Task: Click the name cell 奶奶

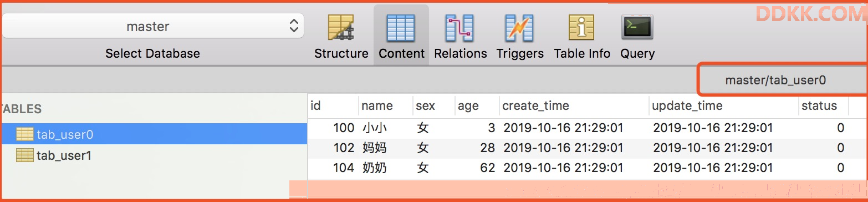Action: (375, 168)
